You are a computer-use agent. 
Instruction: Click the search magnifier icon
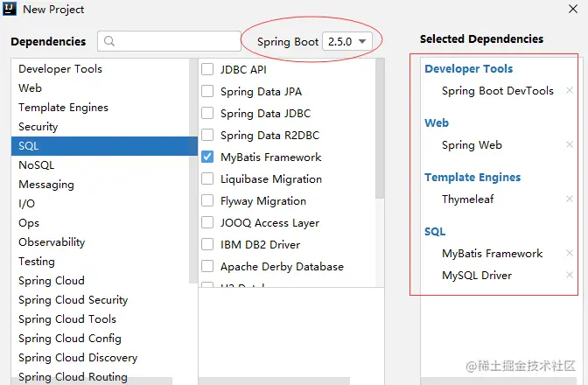[x=111, y=41]
